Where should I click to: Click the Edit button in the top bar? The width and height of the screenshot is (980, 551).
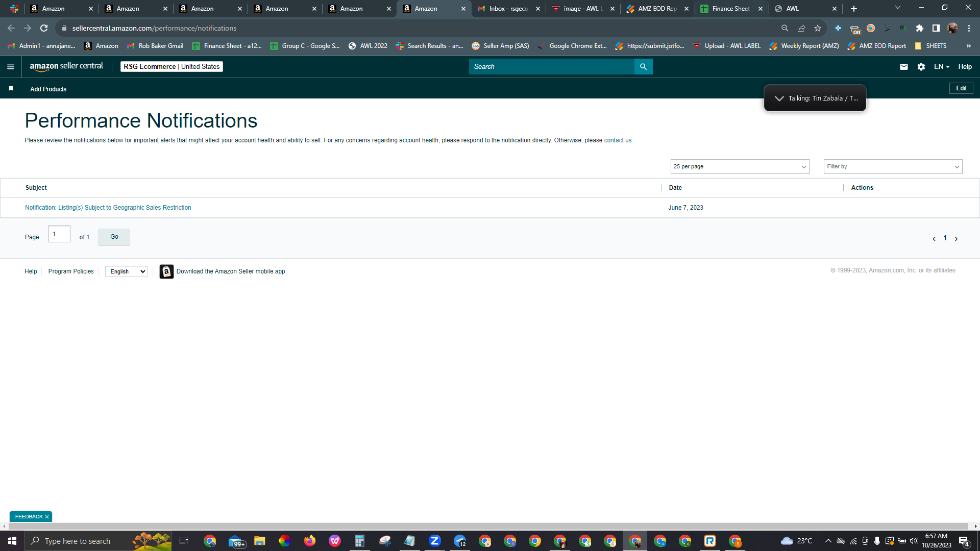pyautogui.click(x=961, y=88)
